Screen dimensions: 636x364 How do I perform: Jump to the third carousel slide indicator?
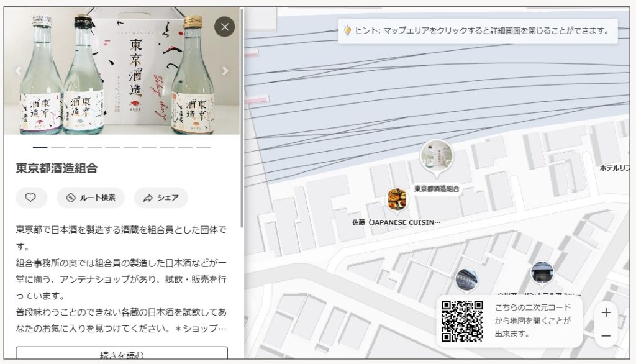76,147
